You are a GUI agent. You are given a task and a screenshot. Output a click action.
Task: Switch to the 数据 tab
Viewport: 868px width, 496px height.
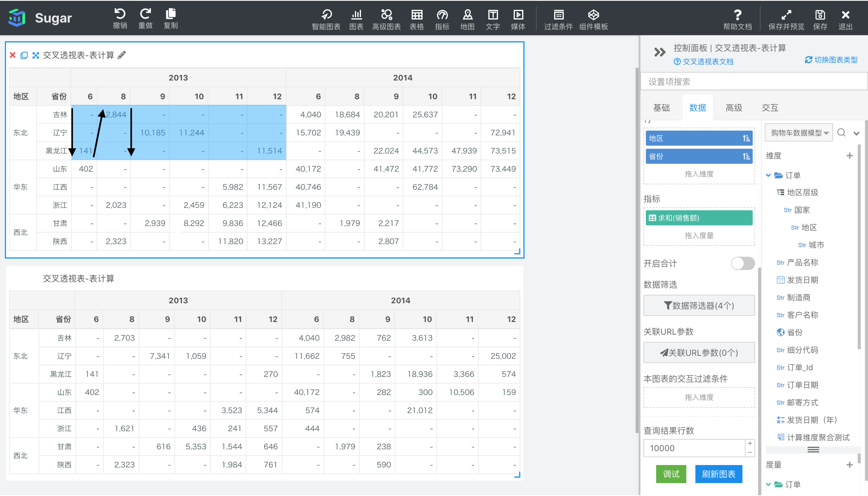point(697,108)
